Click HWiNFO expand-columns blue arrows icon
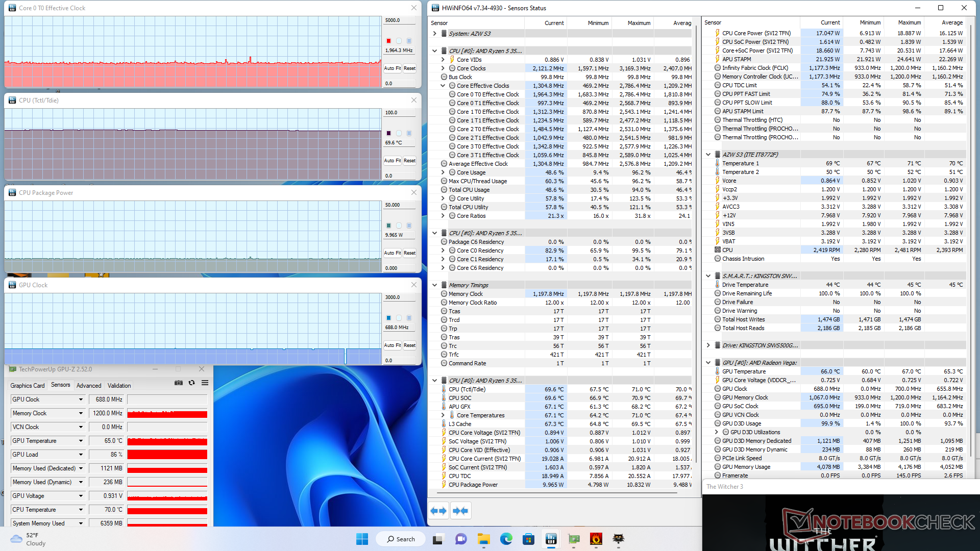This screenshot has height=551, width=980. click(438, 511)
